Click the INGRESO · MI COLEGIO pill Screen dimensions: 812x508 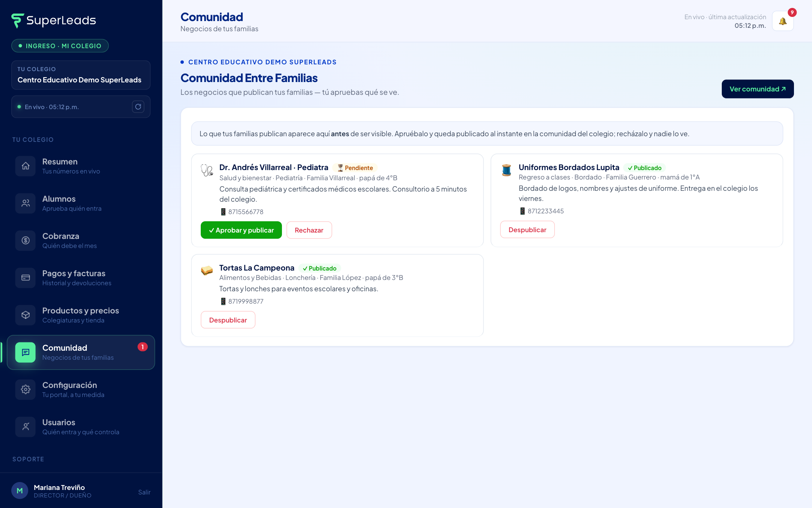(x=60, y=46)
